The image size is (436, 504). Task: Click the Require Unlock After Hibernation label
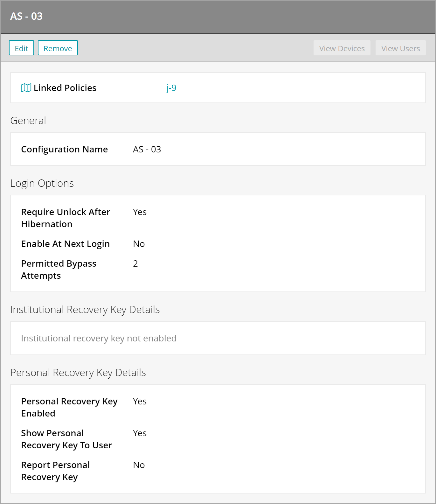(66, 218)
